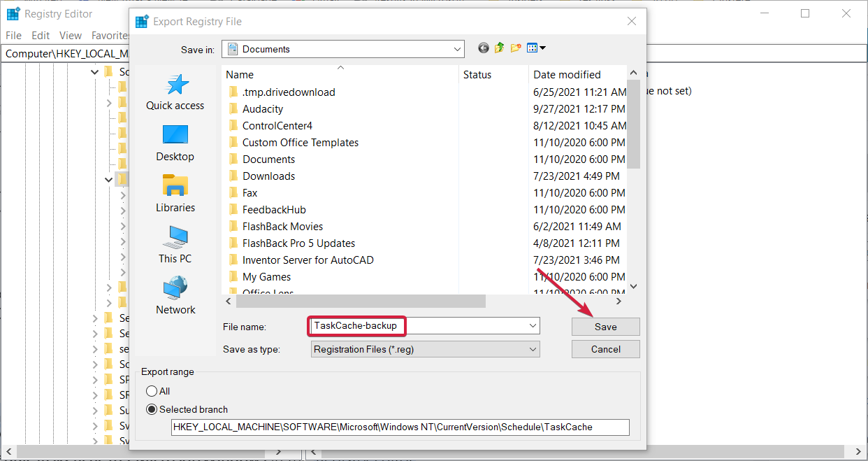Go back using the back arrow icon

(x=484, y=48)
